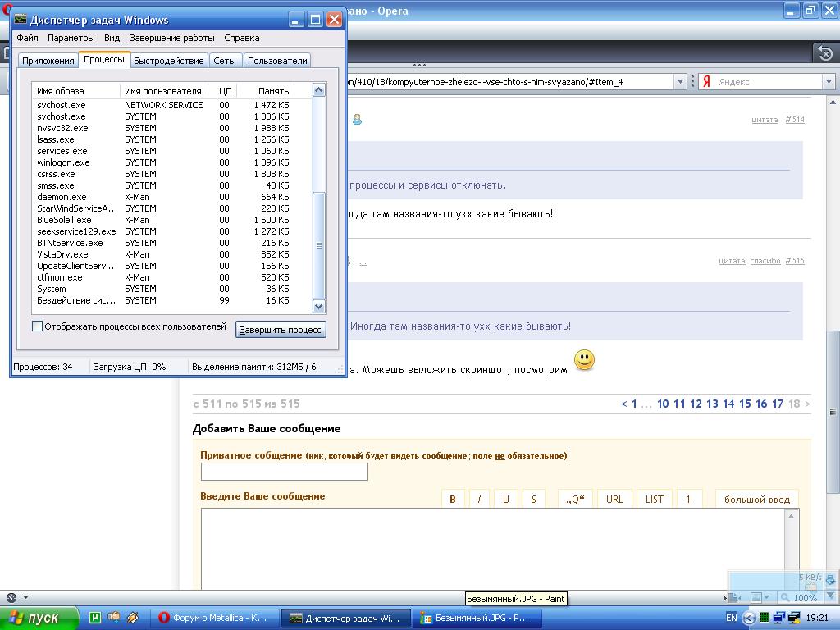Screen dimensions: 840x630
Task: Click the strikethrough S formatting button
Action: pyautogui.click(x=533, y=499)
